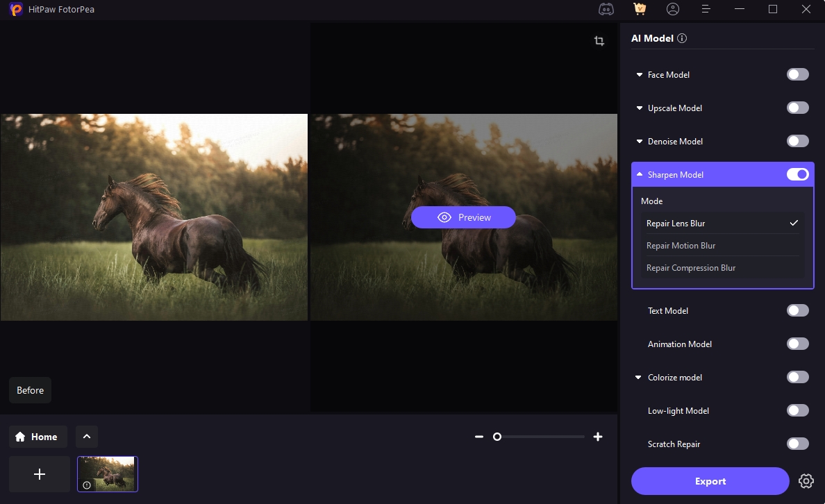Image resolution: width=825 pixels, height=504 pixels.
Task: Click the Before label button
Action: click(x=30, y=390)
